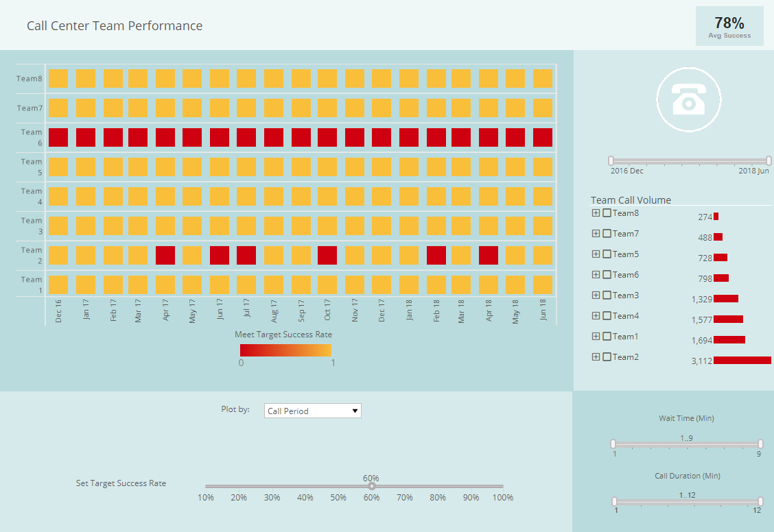This screenshot has width=774, height=532.
Task: Click the Meet Target Success Rate color gradient
Action: coord(286,350)
